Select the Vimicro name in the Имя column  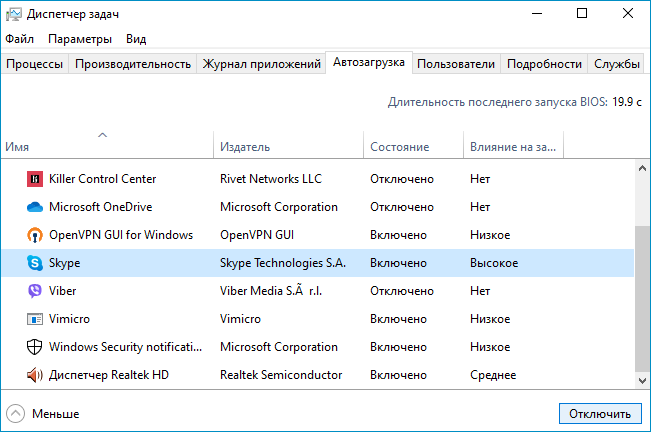point(69,319)
